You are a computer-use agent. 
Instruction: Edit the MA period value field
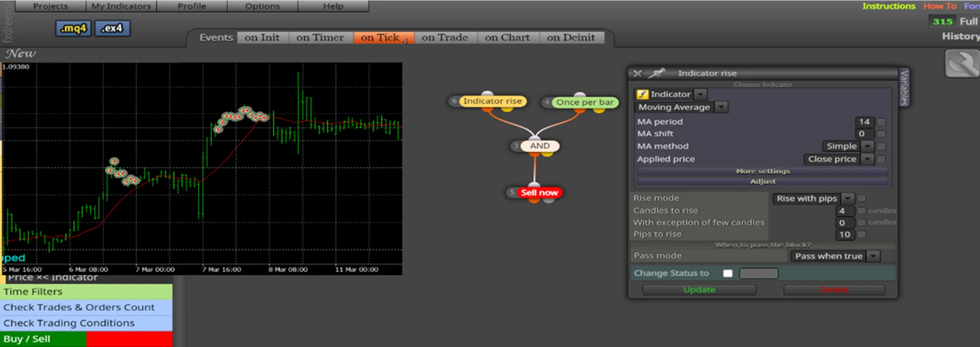click(x=865, y=122)
